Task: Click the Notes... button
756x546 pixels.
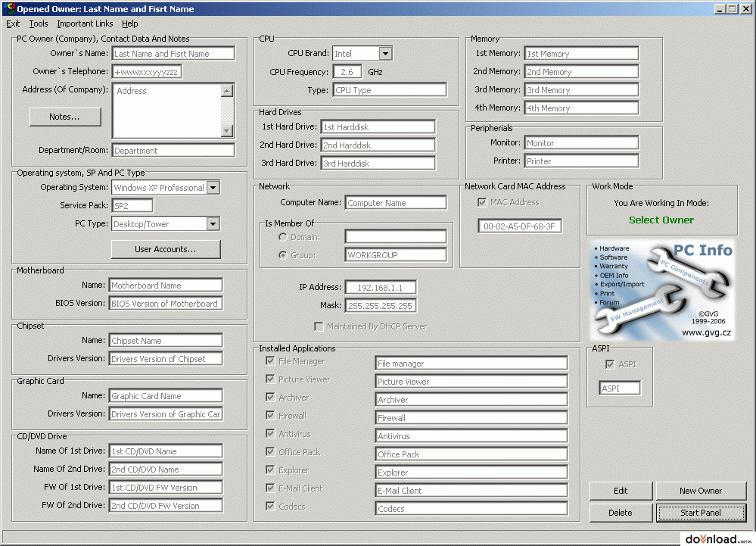Action: (65, 117)
